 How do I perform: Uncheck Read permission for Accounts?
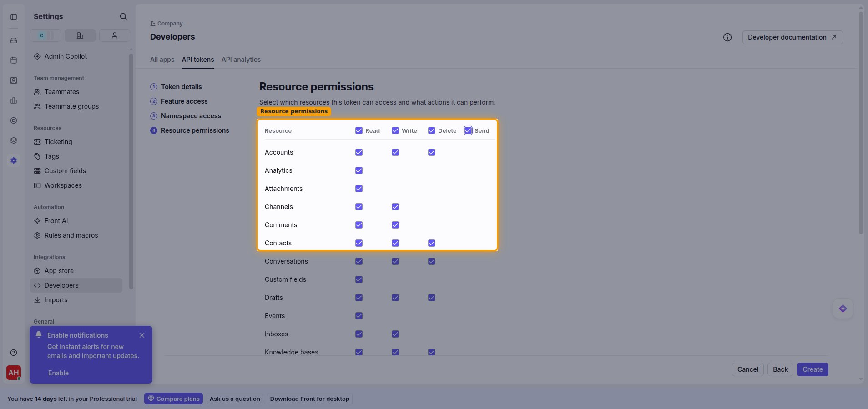tap(359, 152)
